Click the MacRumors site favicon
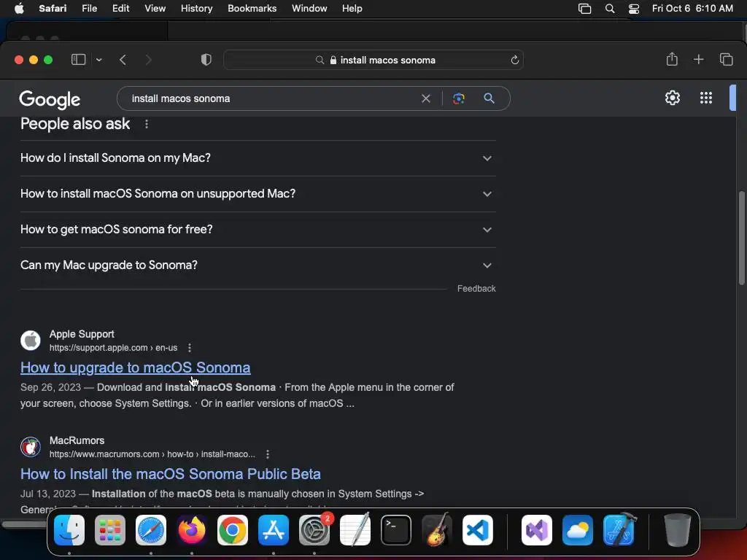Screen dimensions: 747x560 [x=31, y=447]
